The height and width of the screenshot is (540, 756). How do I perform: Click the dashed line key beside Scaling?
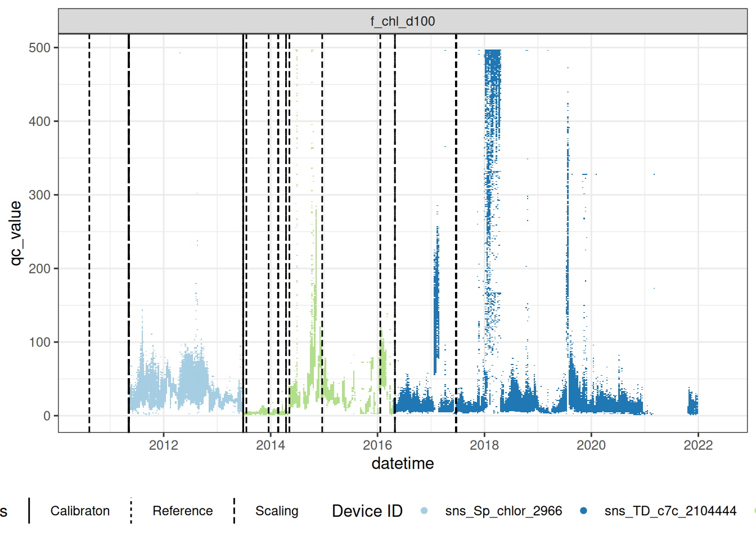234,511
